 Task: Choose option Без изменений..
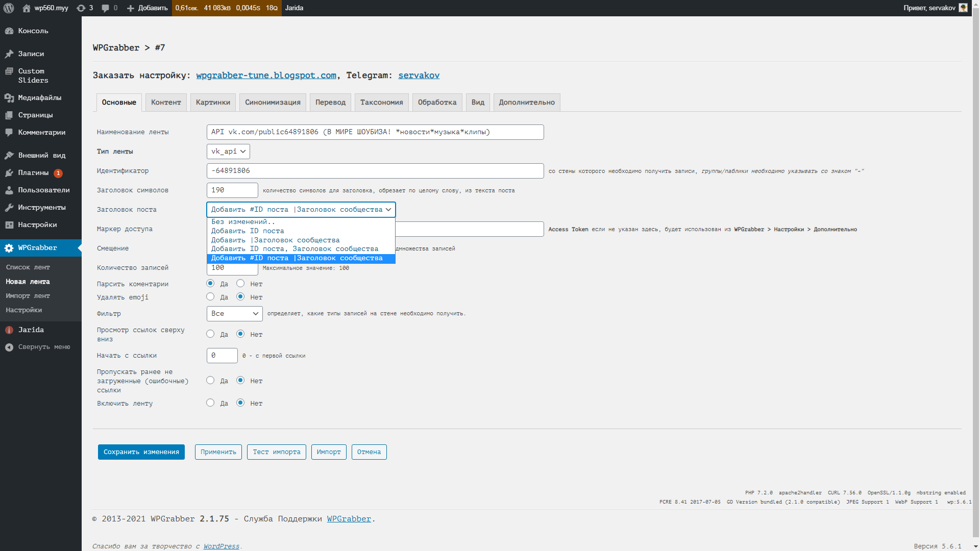[301, 222]
